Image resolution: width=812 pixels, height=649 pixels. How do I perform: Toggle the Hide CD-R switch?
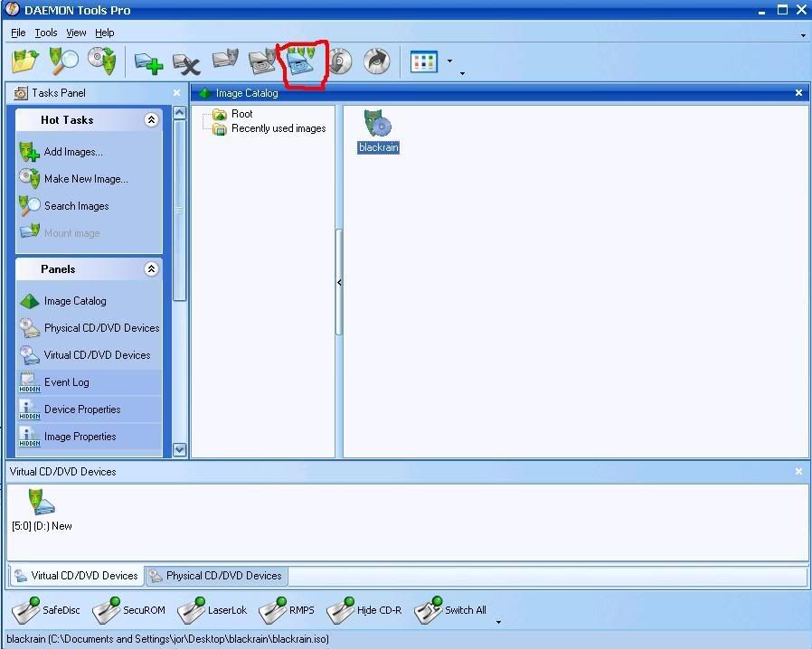pos(364,610)
